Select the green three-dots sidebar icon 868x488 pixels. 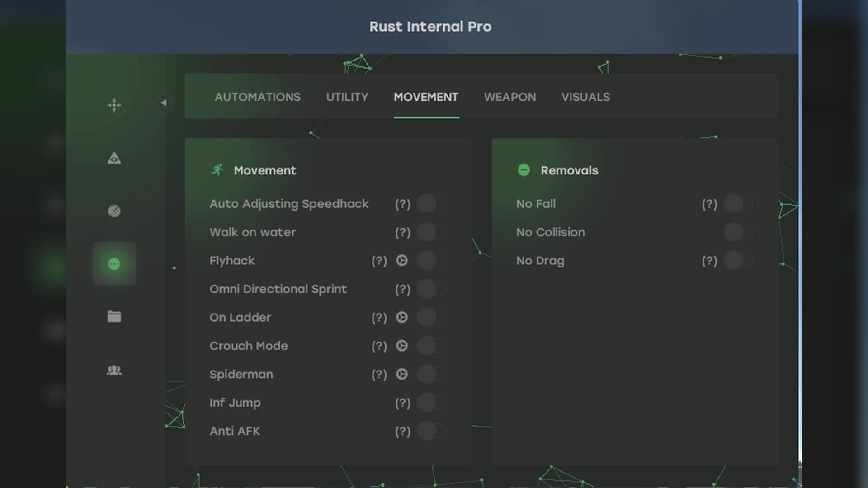[x=114, y=264]
